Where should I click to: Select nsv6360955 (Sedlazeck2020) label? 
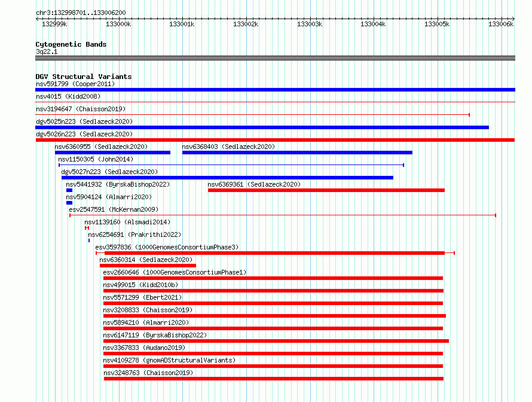(x=101, y=147)
